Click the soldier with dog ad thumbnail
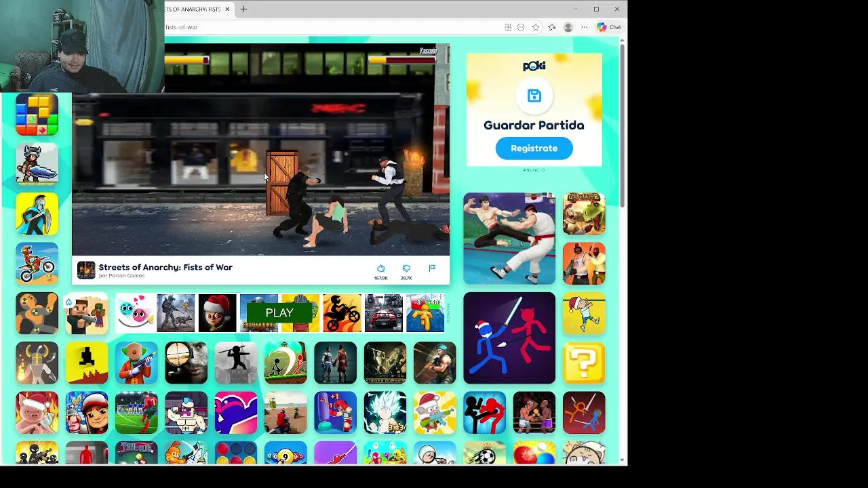 [176, 313]
